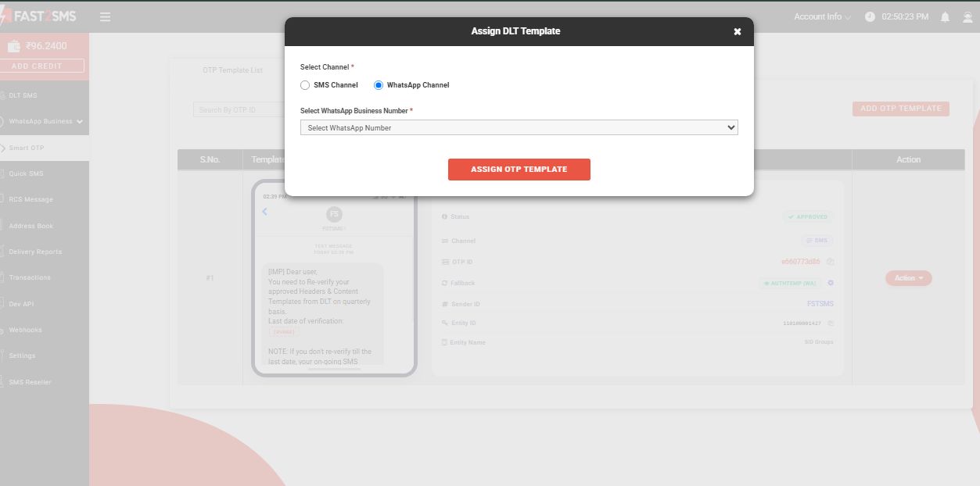Click the Add OTP Template button

[900, 109]
